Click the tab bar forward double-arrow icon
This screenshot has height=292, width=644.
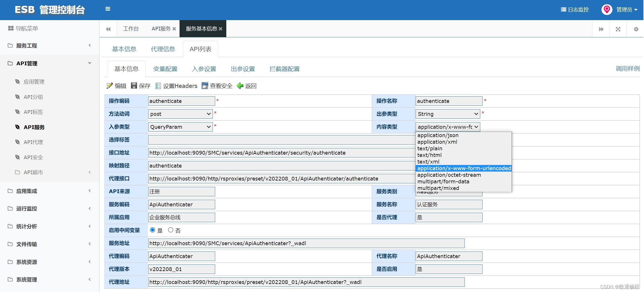pyautogui.click(x=601, y=29)
